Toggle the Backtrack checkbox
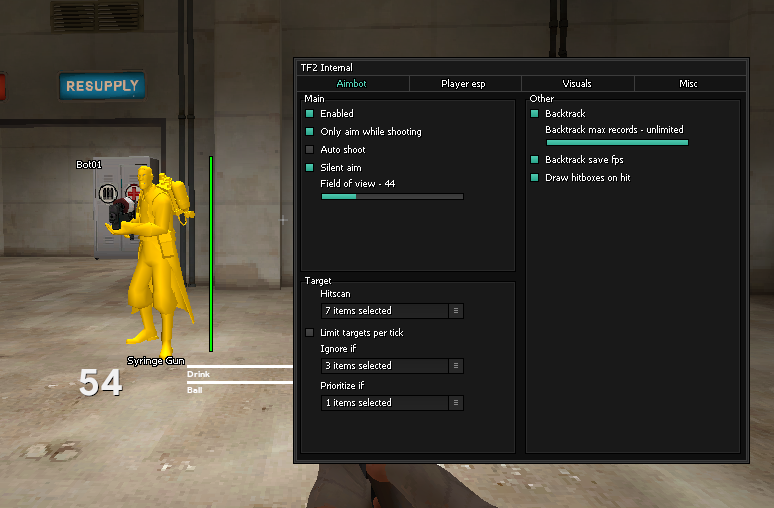The width and height of the screenshot is (774, 508). coord(535,114)
